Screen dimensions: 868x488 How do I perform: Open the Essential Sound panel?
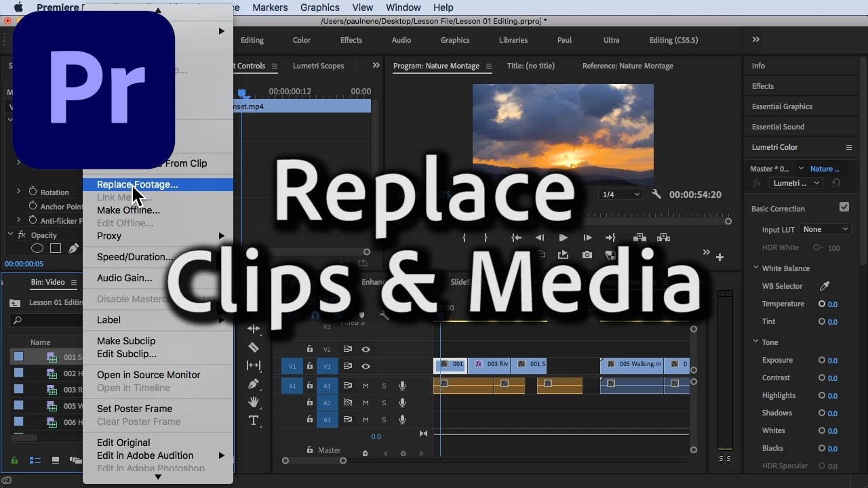778,127
